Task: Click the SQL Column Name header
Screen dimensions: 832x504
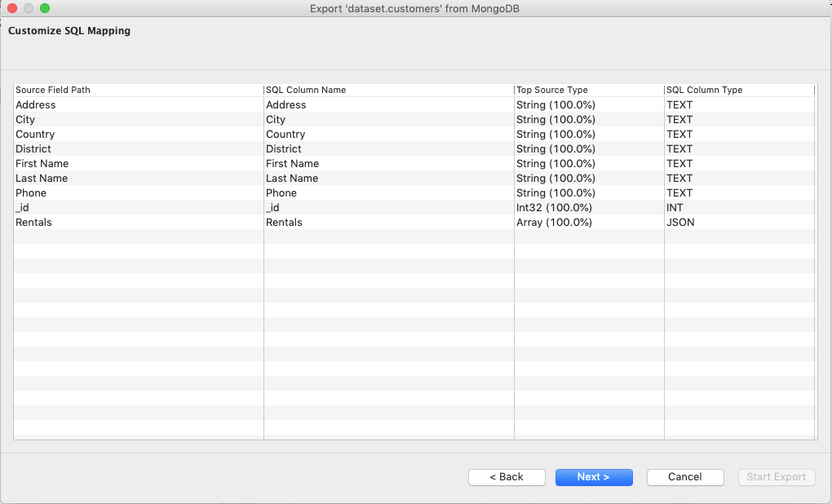Action: point(389,90)
